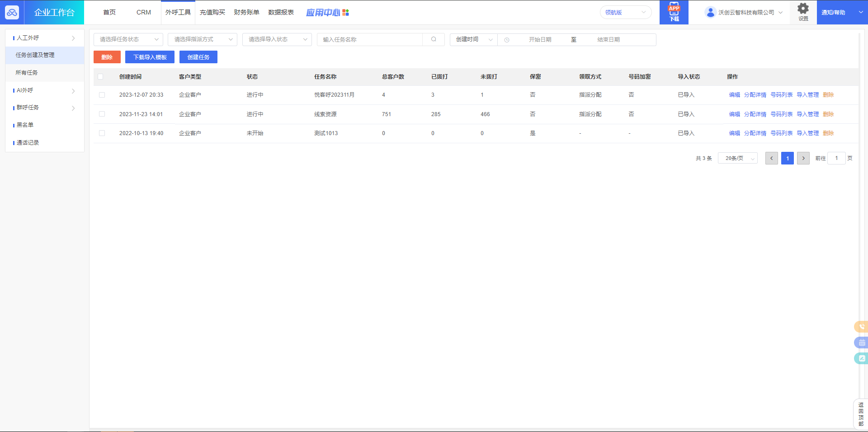Open the 数据报表 tab

(x=281, y=12)
